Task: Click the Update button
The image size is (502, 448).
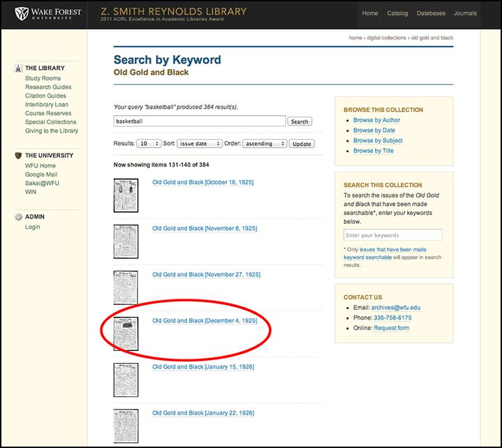Action: pos(302,144)
